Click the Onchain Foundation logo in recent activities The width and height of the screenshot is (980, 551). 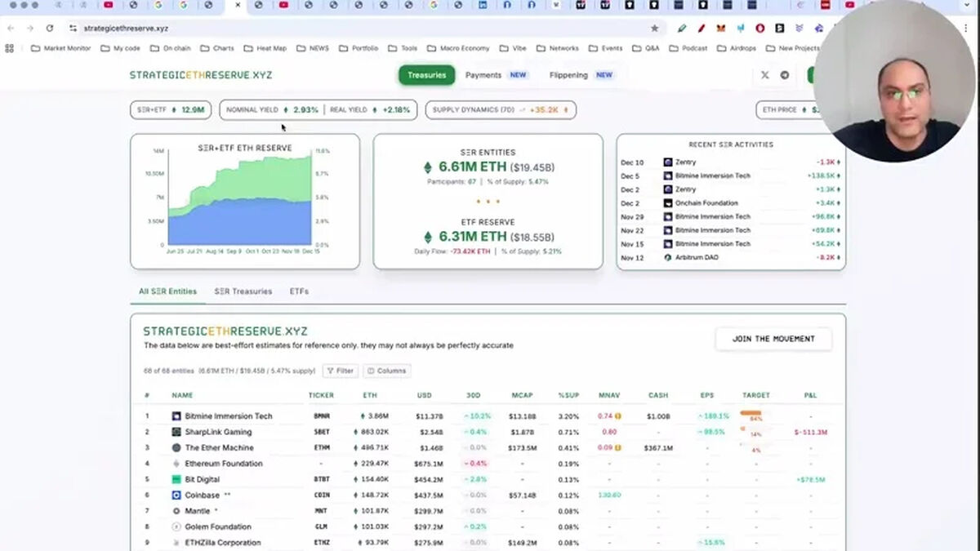pos(667,202)
